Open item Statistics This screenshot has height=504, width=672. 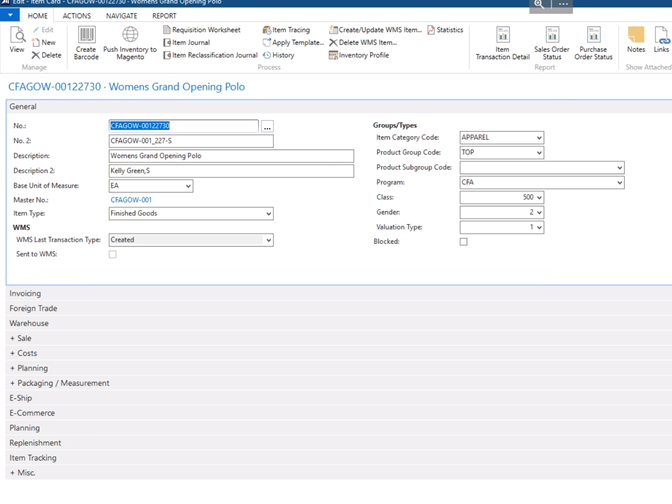[445, 30]
